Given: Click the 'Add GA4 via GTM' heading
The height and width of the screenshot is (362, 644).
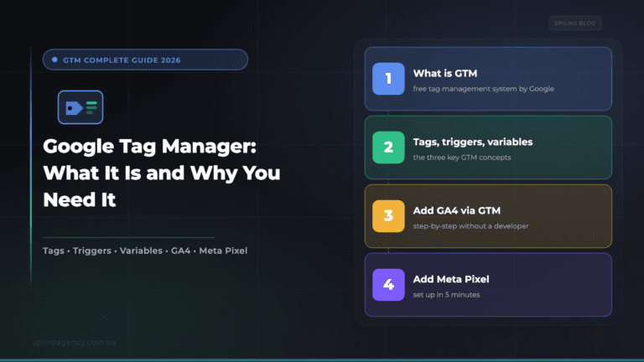Looking at the screenshot, I should [x=457, y=210].
